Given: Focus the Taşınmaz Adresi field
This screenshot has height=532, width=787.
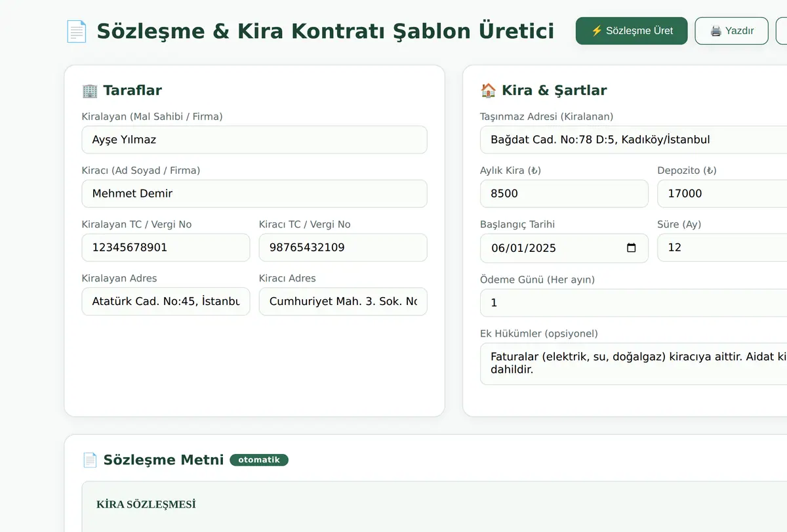Looking at the screenshot, I should (634, 140).
